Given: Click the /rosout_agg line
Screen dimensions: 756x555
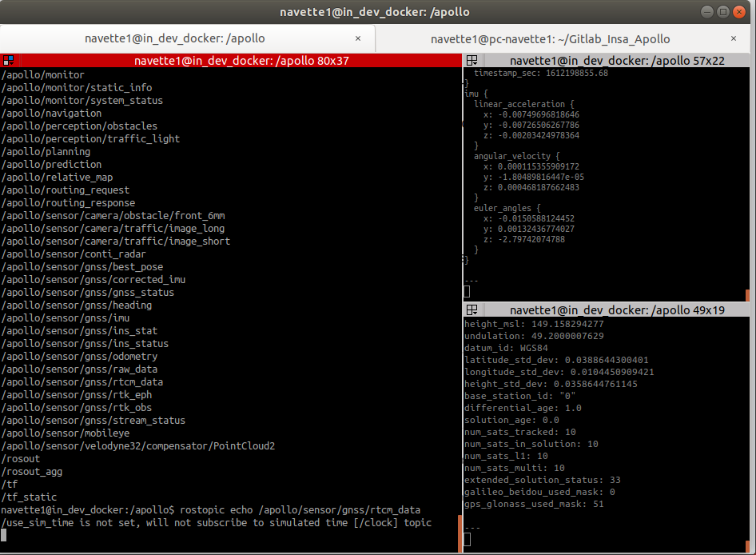Looking at the screenshot, I should (32, 472).
